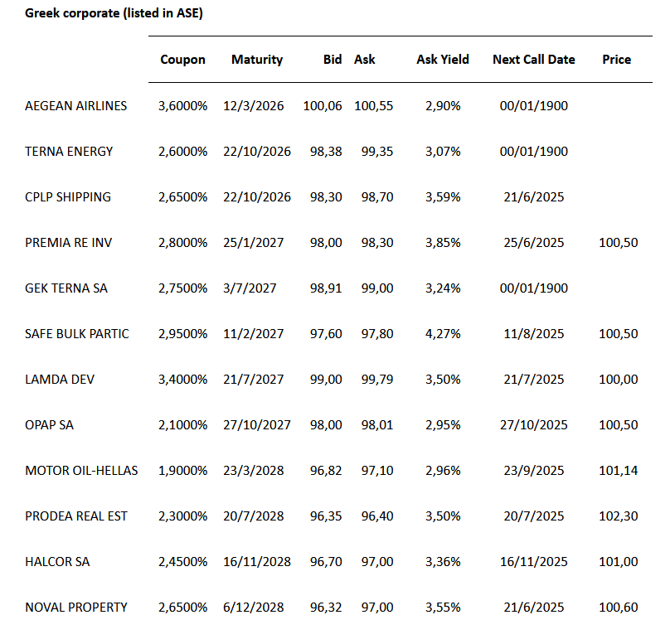This screenshot has width=670, height=644.
Task: Select GEK TERNA SA coupon 2,7500%
Action: (x=182, y=288)
